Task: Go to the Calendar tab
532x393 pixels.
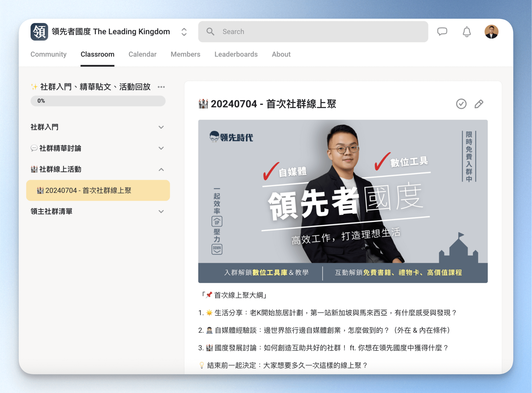Action: (143, 54)
